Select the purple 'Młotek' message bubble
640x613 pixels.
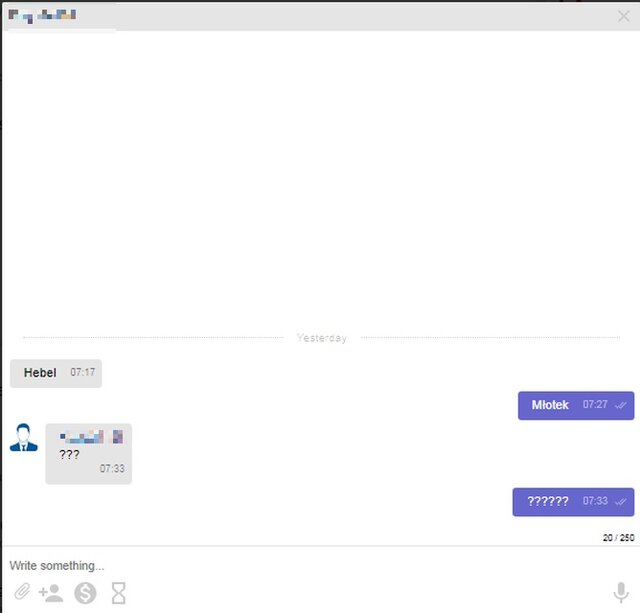tap(575, 405)
